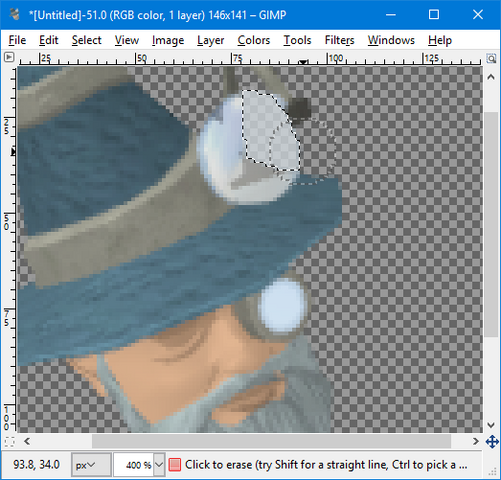This screenshot has height=480, width=501.
Task: Click the image menu arrow button at ruler corner
Action: pyautogui.click(x=9, y=57)
